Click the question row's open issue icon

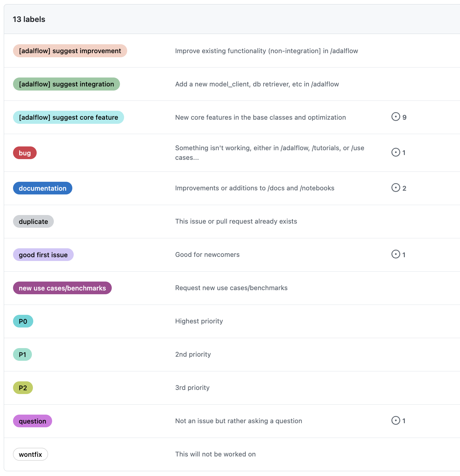coord(396,420)
